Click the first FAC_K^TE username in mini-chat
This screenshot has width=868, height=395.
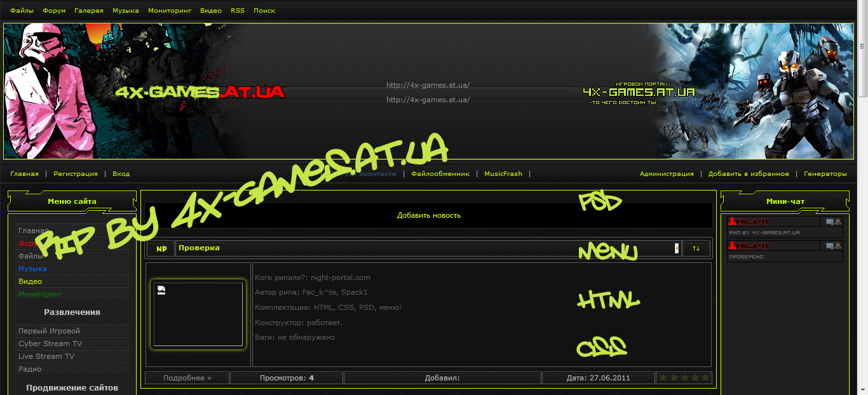click(753, 222)
